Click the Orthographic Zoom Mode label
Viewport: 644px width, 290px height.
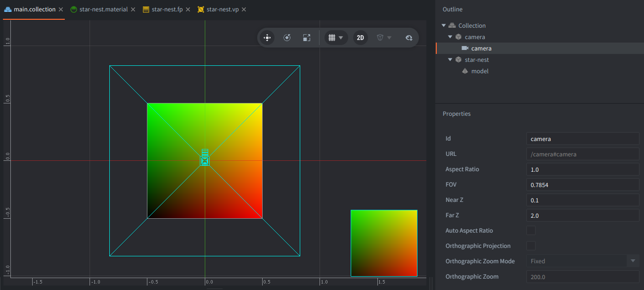click(x=480, y=261)
